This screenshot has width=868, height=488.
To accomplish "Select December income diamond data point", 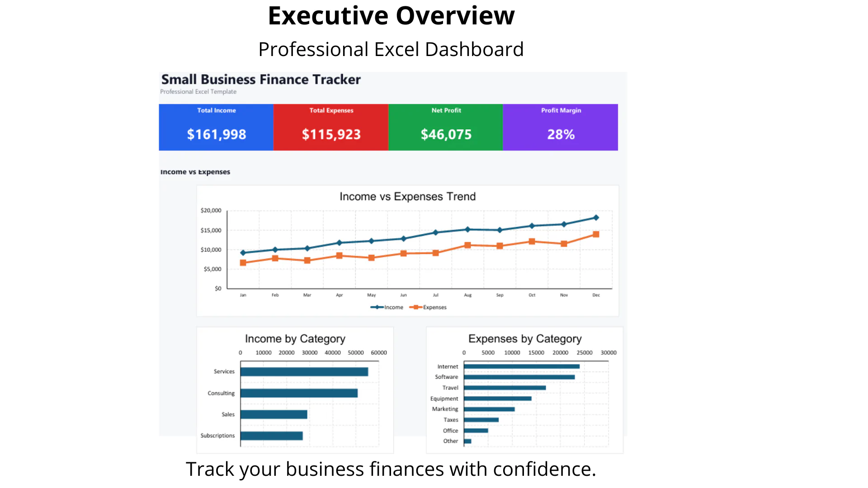I will click(x=596, y=218).
